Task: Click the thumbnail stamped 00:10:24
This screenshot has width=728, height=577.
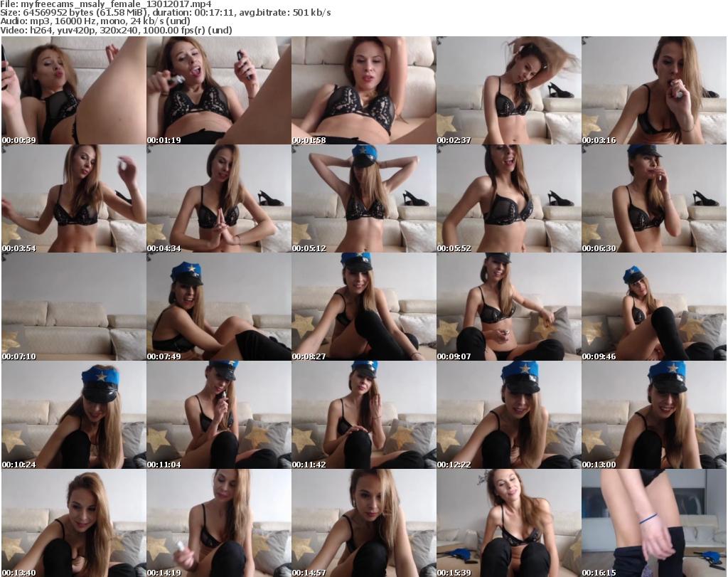Action: coord(74,415)
